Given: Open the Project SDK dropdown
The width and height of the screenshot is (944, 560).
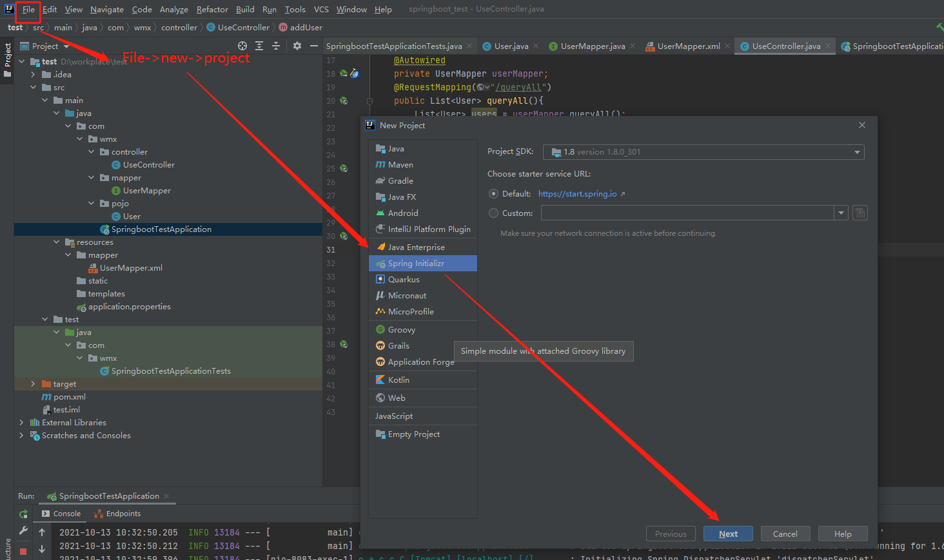Looking at the screenshot, I should click(x=703, y=152).
